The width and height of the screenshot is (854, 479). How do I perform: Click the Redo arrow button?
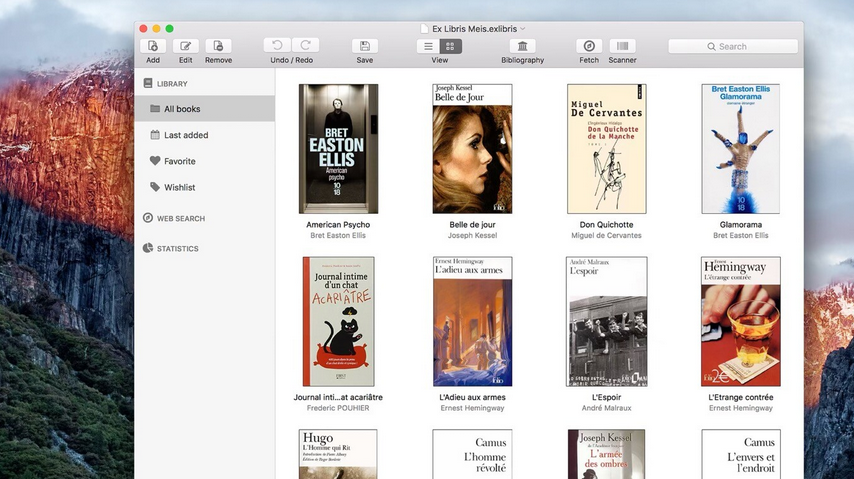pyautogui.click(x=306, y=45)
